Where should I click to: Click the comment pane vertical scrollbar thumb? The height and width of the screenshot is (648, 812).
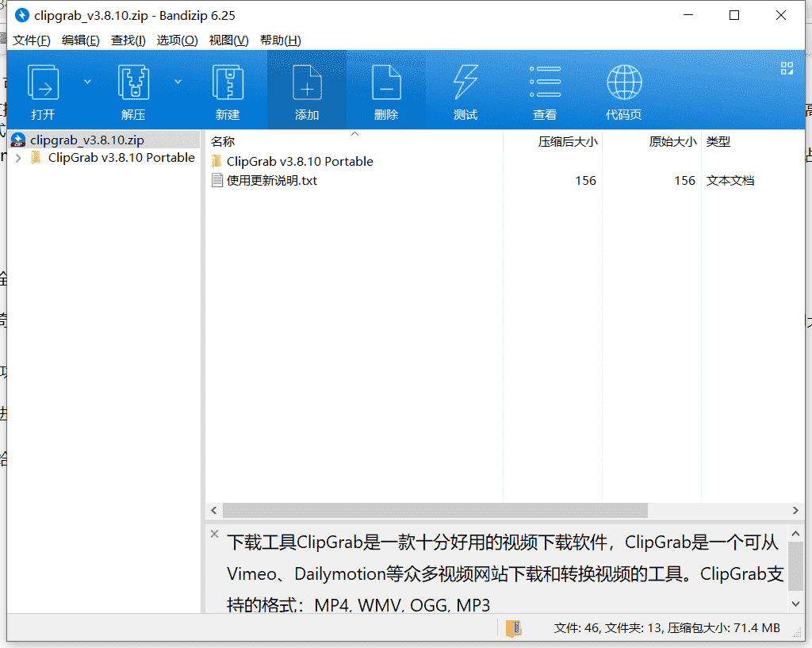point(796,566)
